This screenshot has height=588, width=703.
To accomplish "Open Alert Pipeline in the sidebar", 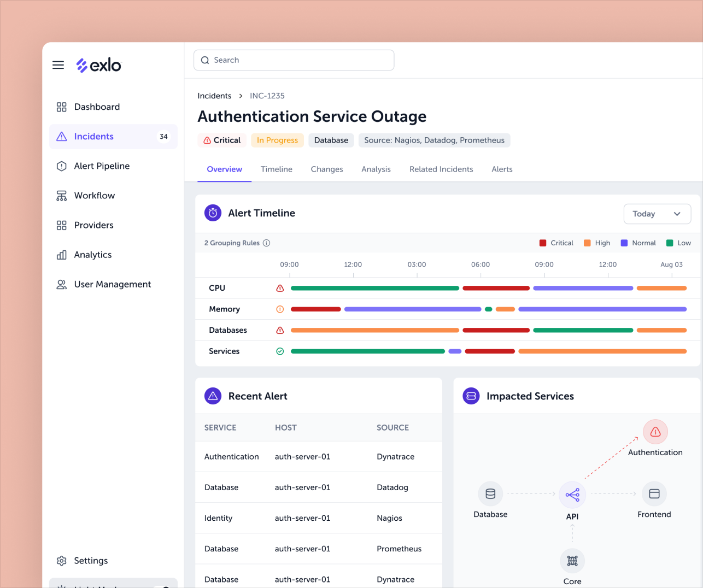I will (113, 166).
